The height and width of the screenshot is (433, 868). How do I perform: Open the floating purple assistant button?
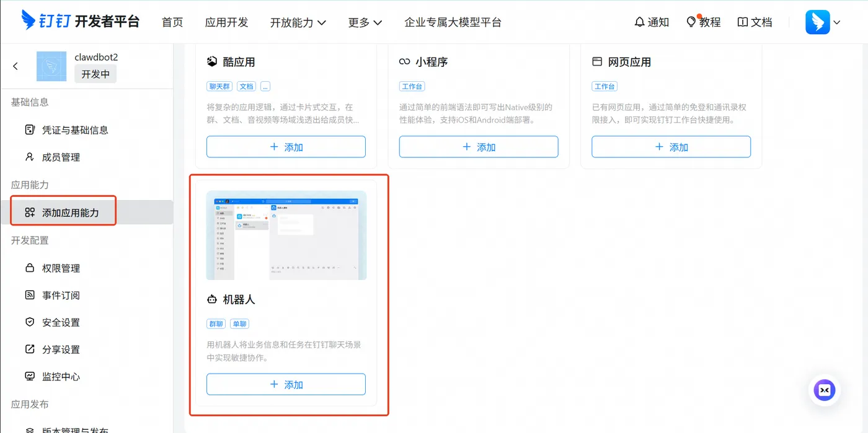pyautogui.click(x=825, y=390)
